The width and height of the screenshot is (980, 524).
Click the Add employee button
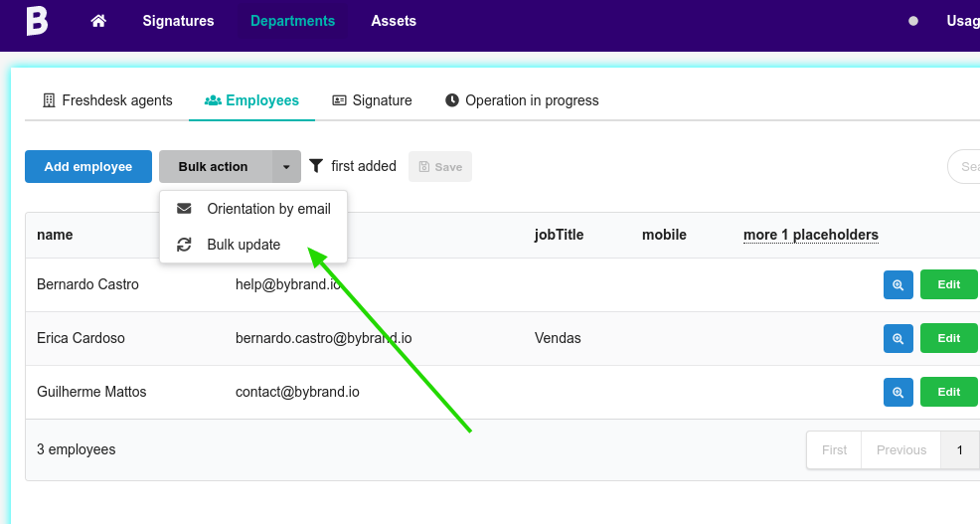click(x=88, y=167)
